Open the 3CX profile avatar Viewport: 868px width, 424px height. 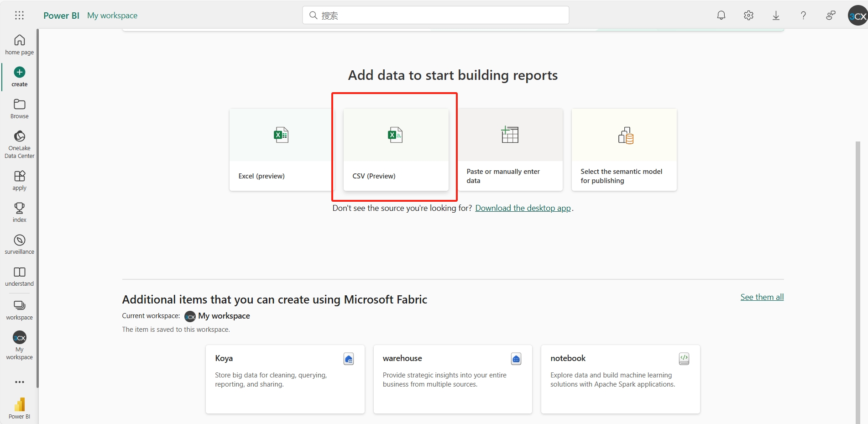(x=857, y=15)
